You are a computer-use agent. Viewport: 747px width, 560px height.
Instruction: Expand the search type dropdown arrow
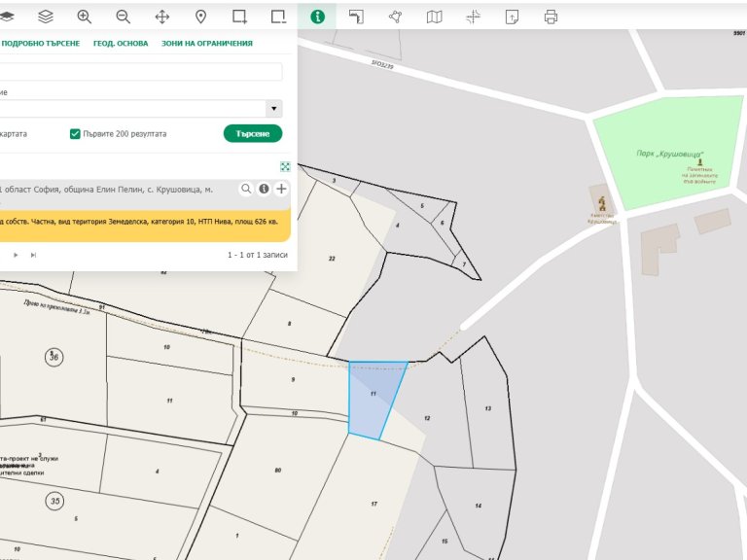point(274,109)
